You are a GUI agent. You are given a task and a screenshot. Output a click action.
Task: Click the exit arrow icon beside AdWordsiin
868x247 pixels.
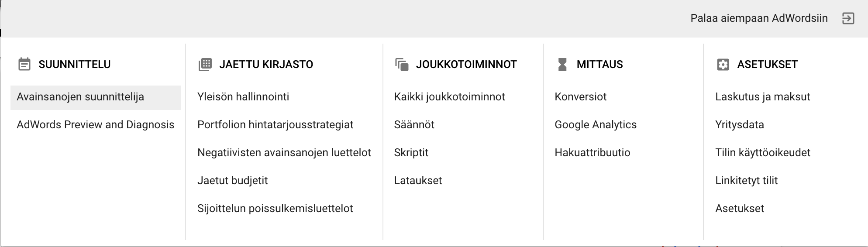848,18
